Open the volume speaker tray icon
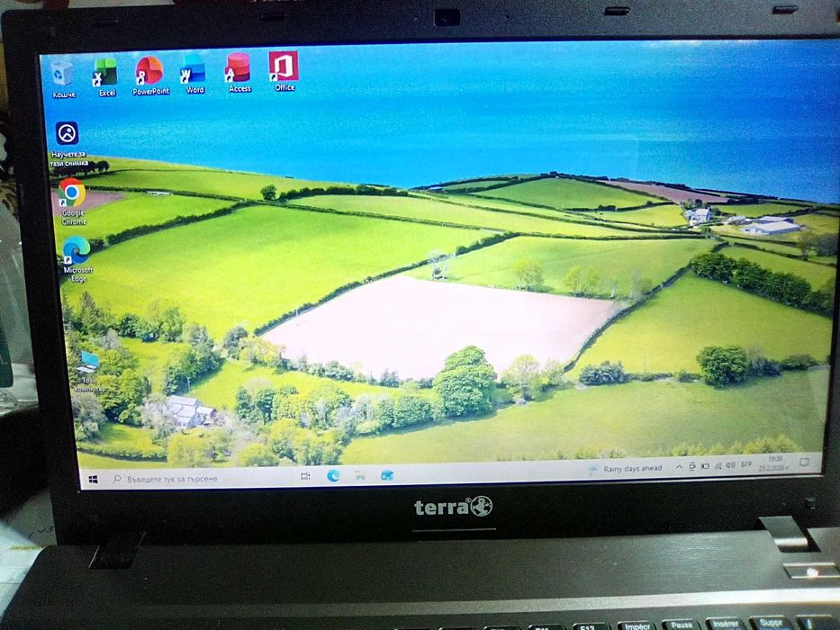Viewport: 840px width, 630px height. 730,465
